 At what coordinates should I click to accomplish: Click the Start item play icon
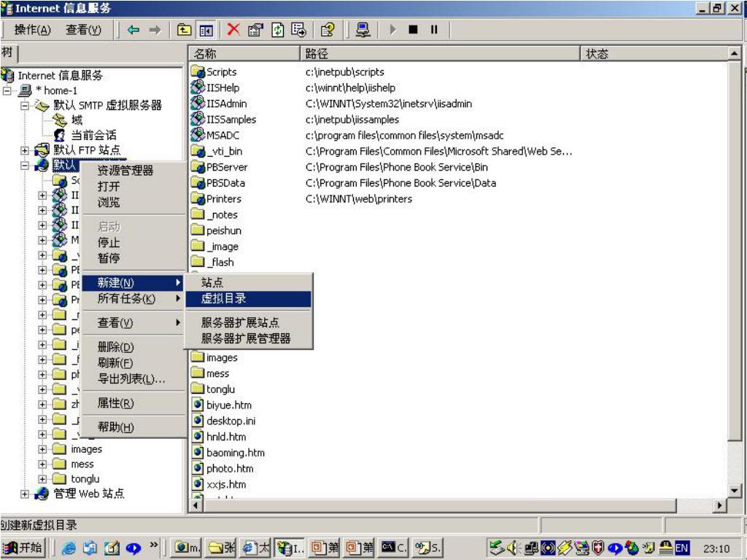click(x=392, y=29)
